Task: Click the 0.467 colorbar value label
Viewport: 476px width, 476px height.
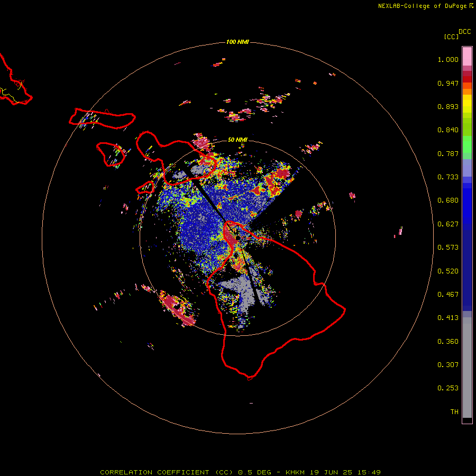Action: tap(448, 295)
